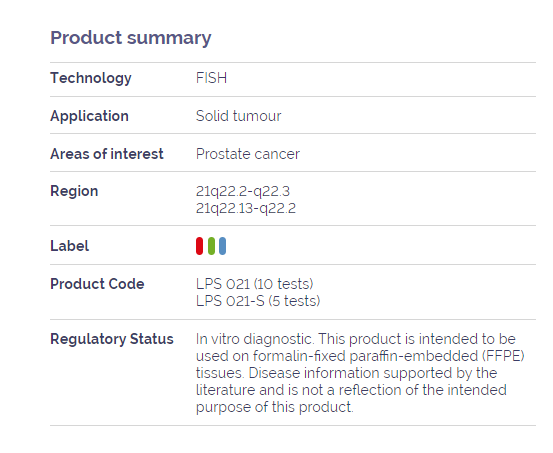Click the Solid tumour application text

point(238,116)
